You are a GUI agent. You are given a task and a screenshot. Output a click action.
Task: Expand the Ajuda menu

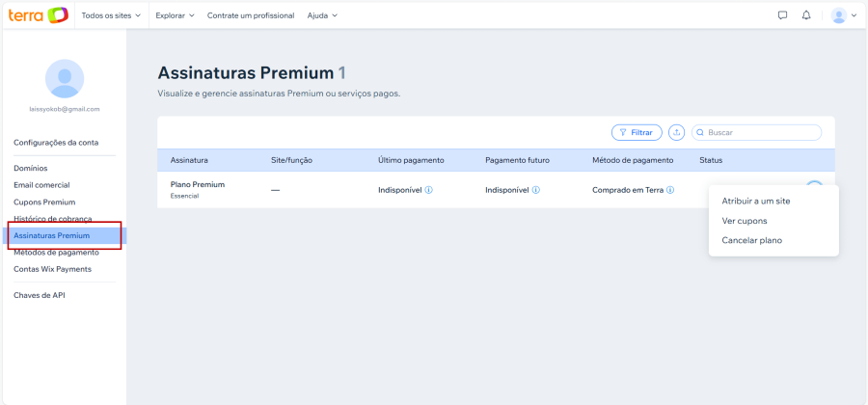[322, 15]
